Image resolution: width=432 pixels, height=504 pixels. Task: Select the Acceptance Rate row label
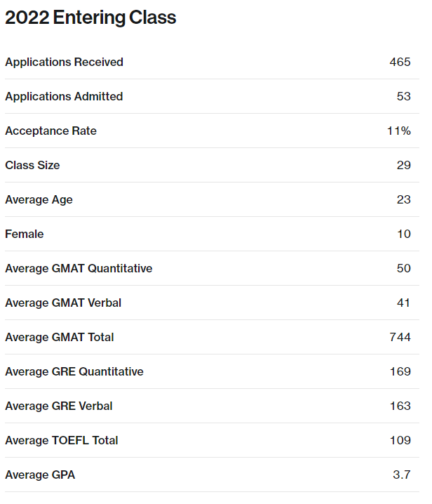coord(50,131)
